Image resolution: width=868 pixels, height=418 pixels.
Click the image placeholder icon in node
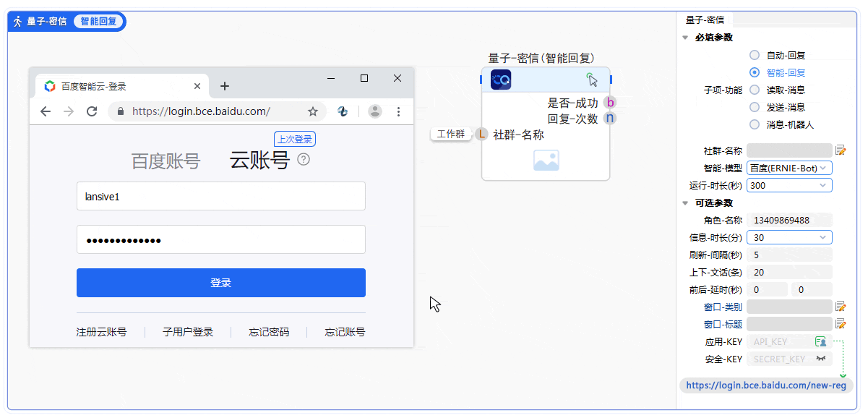click(x=546, y=160)
